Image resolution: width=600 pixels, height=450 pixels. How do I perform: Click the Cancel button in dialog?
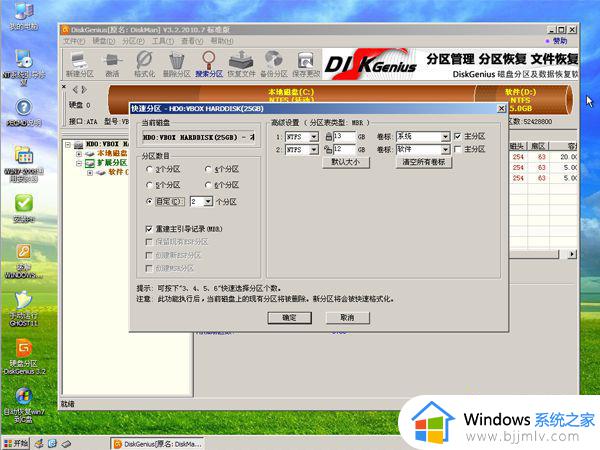pos(347,318)
